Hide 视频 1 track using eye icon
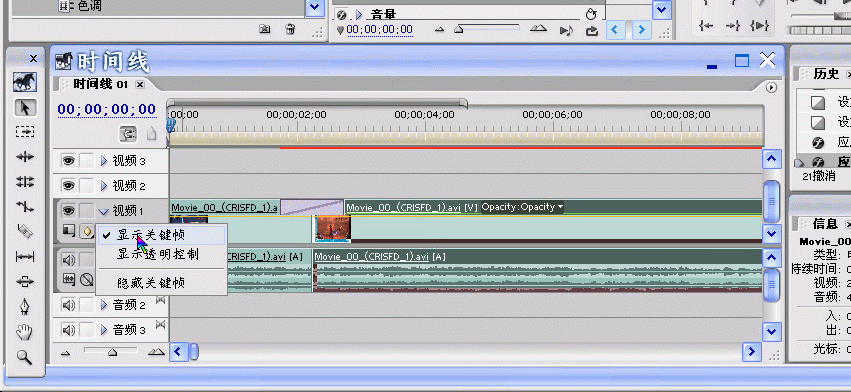851x392 pixels. (x=68, y=211)
